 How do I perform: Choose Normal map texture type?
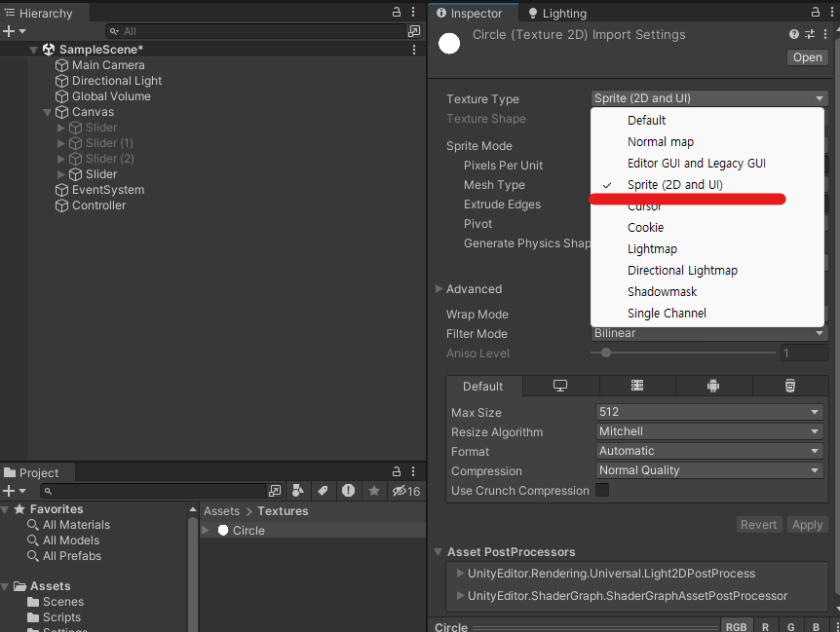click(x=660, y=142)
